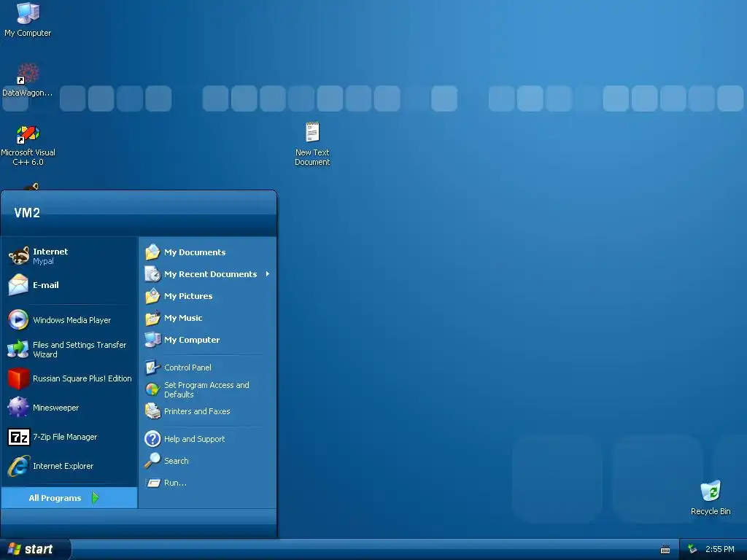
Task: Open Mypal Internet browser icon
Action: [18, 256]
